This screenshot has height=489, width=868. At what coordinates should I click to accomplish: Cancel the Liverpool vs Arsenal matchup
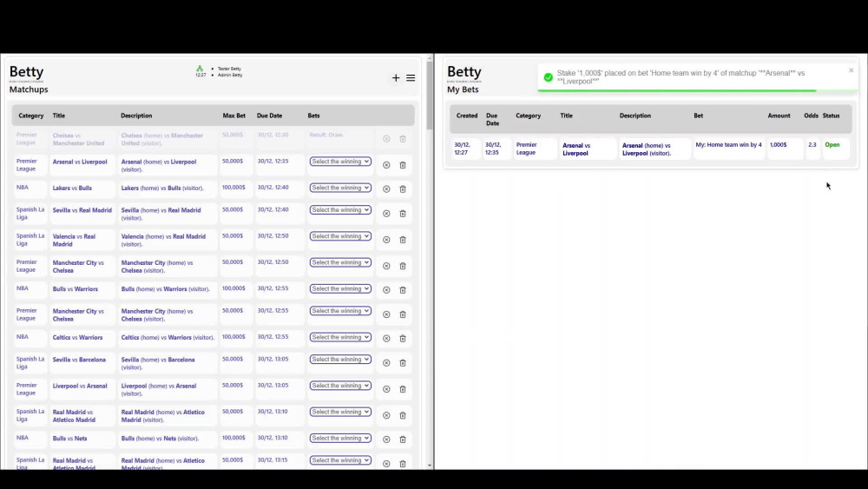pos(386,389)
